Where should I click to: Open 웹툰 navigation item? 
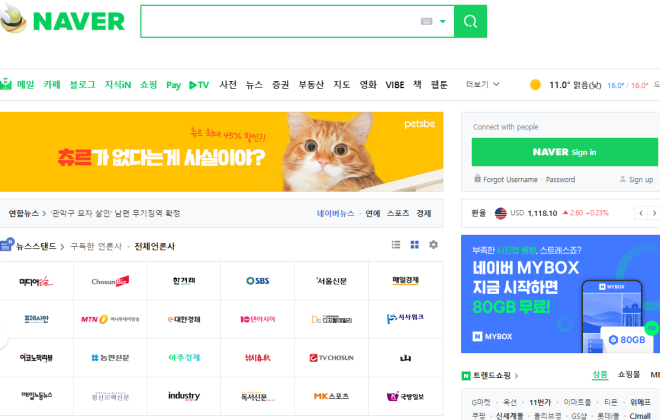point(439,85)
